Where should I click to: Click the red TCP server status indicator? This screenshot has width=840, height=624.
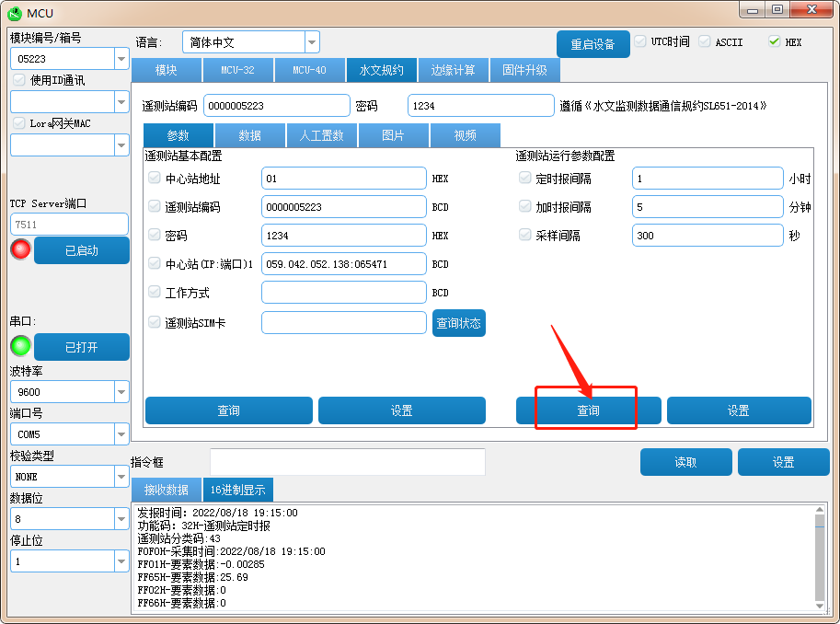point(20,249)
